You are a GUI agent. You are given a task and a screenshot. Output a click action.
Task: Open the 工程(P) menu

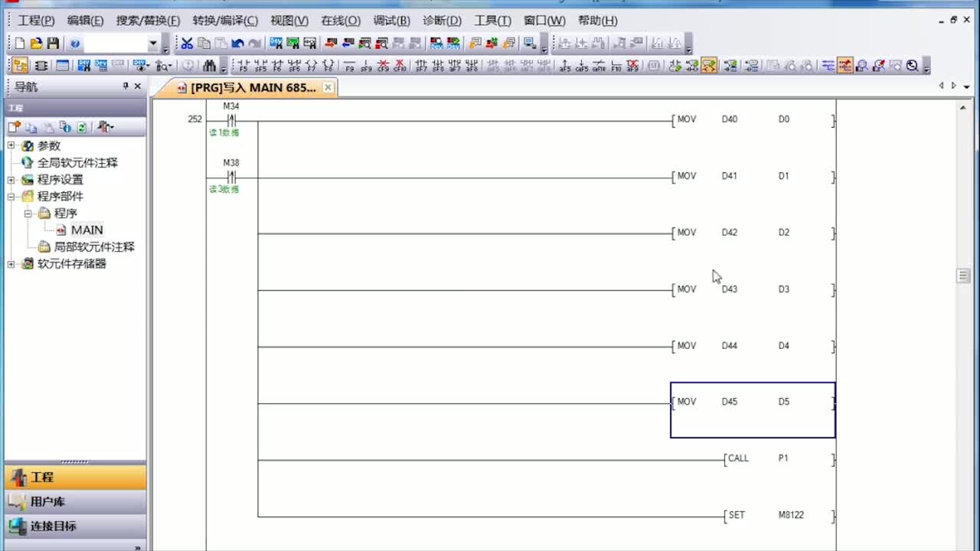(x=36, y=21)
